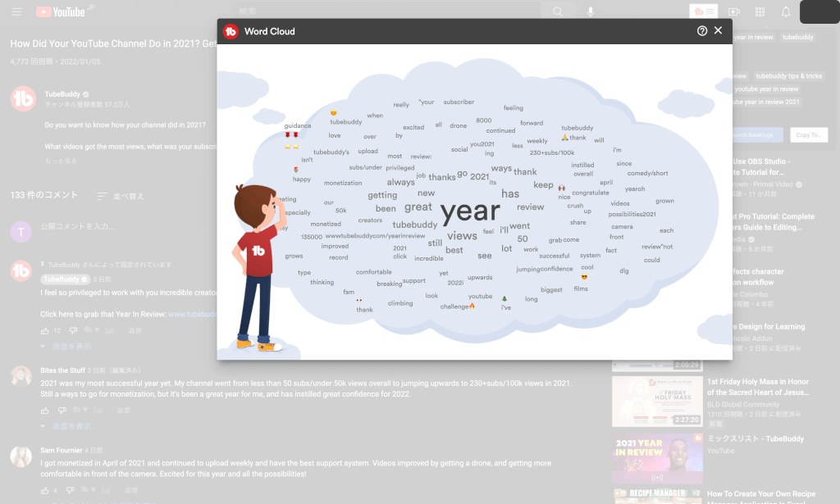Like the Sam Fournier comment

[x=45, y=490]
